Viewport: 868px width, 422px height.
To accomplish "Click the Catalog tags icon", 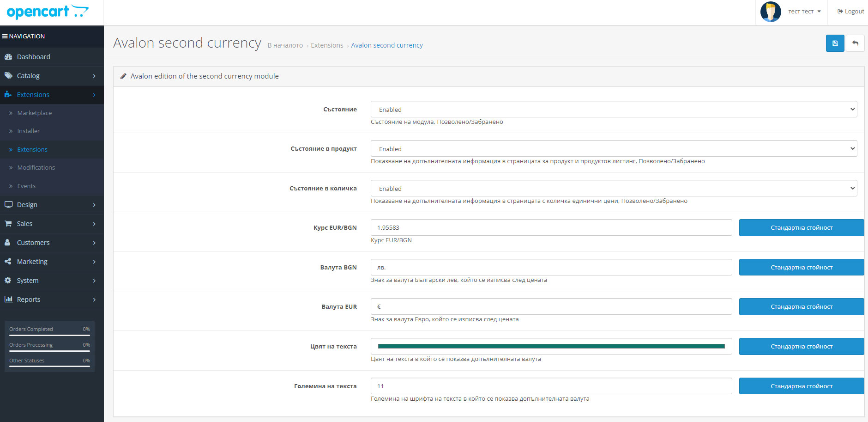I will coord(8,75).
